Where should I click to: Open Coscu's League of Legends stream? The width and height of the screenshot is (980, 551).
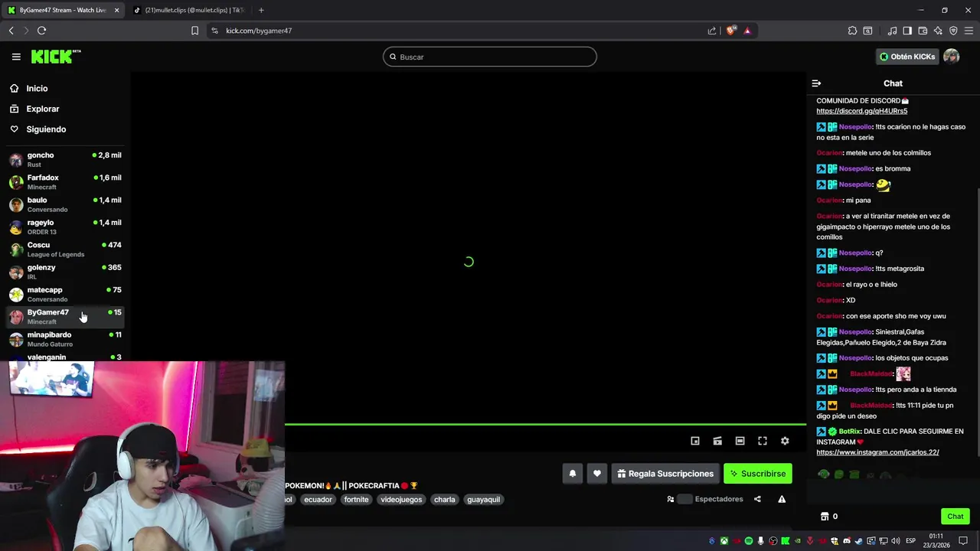[65, 249]
